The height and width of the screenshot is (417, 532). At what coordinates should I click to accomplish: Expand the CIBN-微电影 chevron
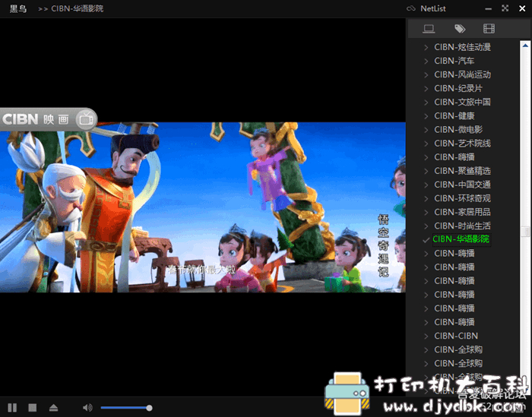[x=426, y=130]
